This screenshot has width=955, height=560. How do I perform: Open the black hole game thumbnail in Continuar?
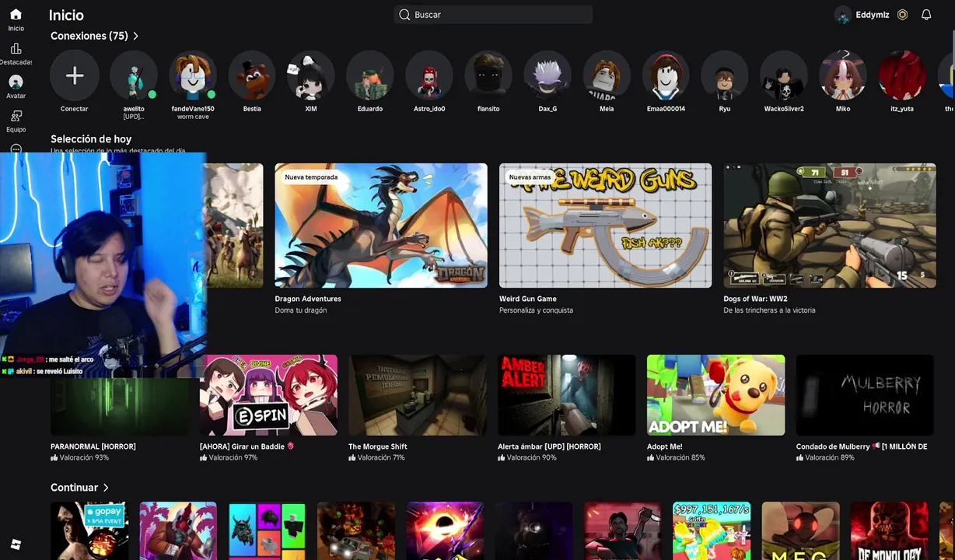point(445,531)
